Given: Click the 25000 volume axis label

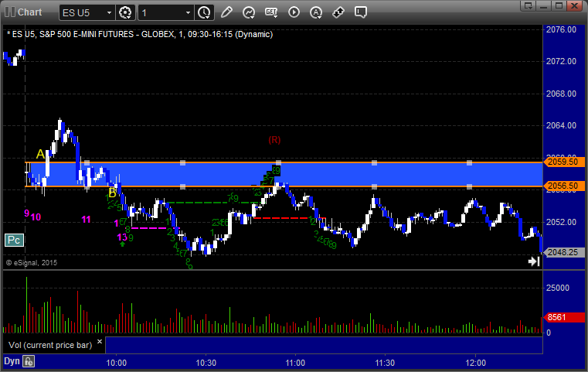Looking at the screenshot, I should 558,288.
